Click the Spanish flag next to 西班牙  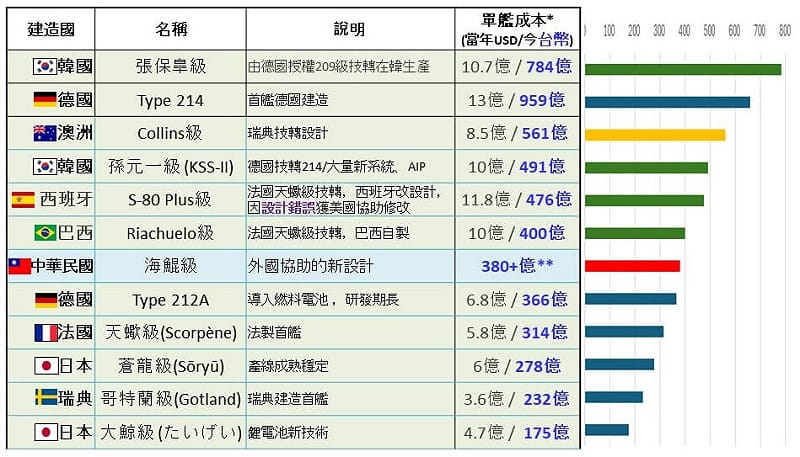[23, 199]
